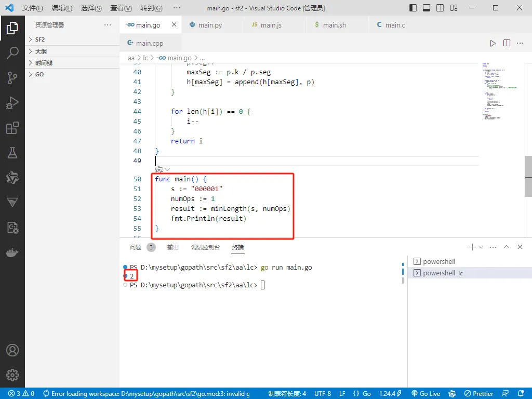Change the tab size indentation setting
Viewport: 532px width, 399px height.
point(287,394)
